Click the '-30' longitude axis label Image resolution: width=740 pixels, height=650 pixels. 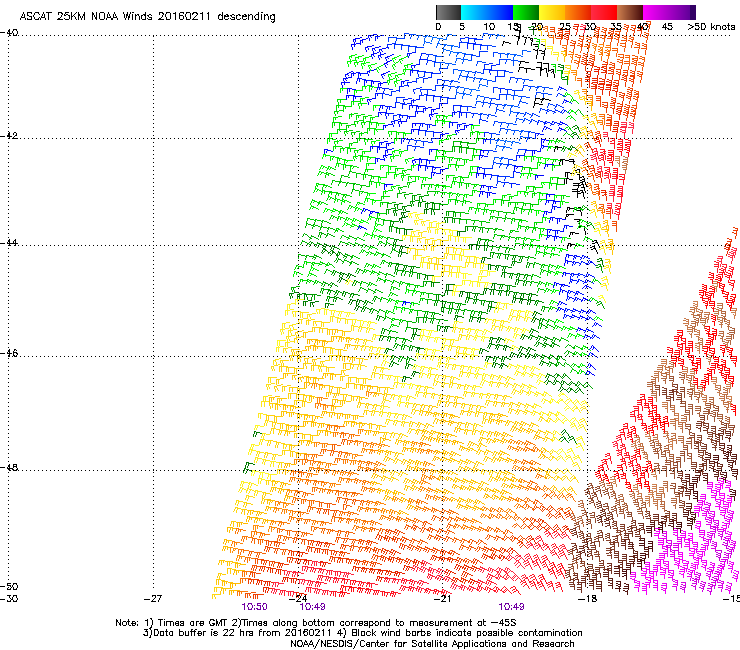(9, 599)
